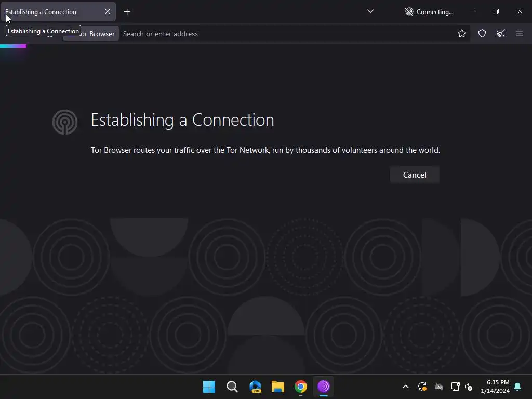Click the connection progress bar under the toolbar
This screenshot has width=532, height=399.
(x=13, y=46)
